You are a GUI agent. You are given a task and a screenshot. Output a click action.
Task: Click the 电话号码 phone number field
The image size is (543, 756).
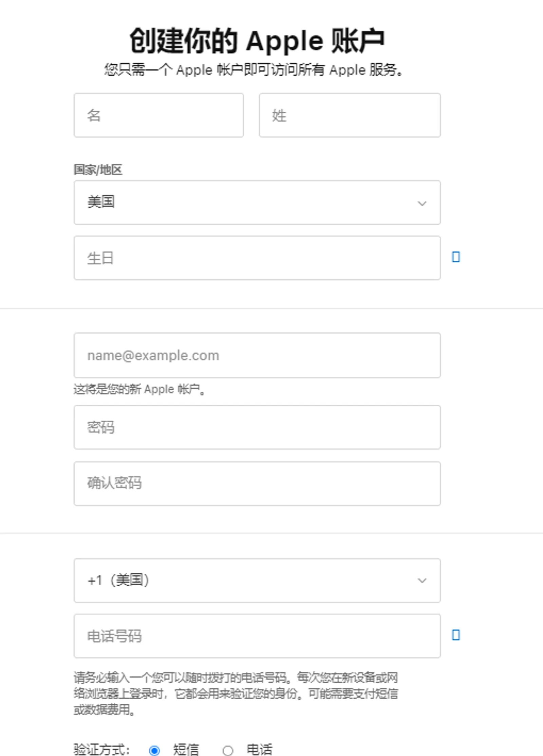(x=257, y=636)
